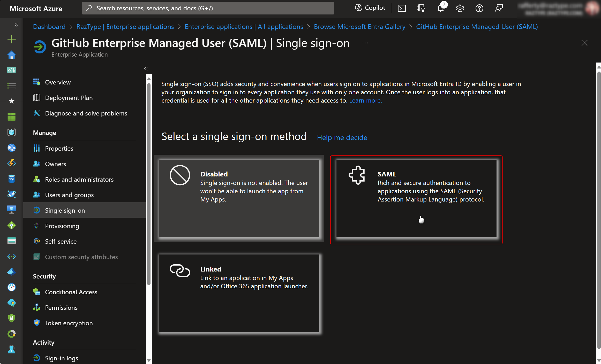Open SQL databases from the left rail
The width and height of the screenshot is (601, 364).
[x=11, y=179]
